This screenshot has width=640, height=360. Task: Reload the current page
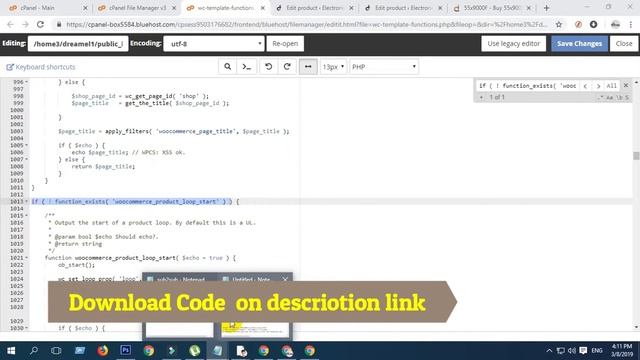click(40, 24)
